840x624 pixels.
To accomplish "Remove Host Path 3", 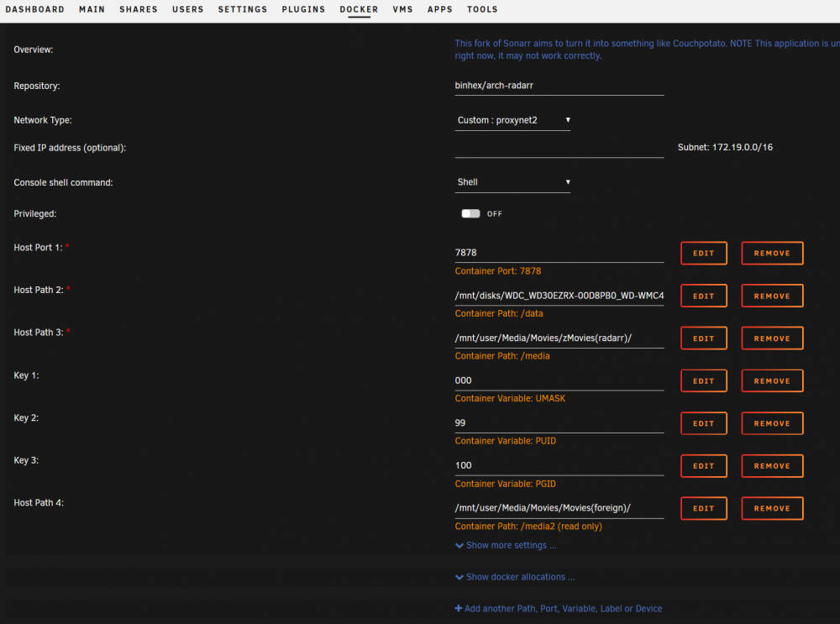I will tap(772, 338).
